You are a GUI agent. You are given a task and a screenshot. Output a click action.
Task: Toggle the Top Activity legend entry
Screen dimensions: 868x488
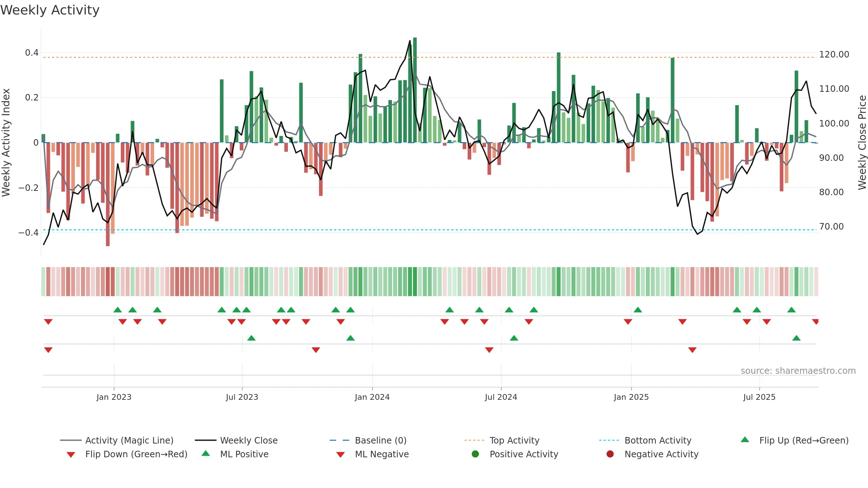[x=502, y=440]
